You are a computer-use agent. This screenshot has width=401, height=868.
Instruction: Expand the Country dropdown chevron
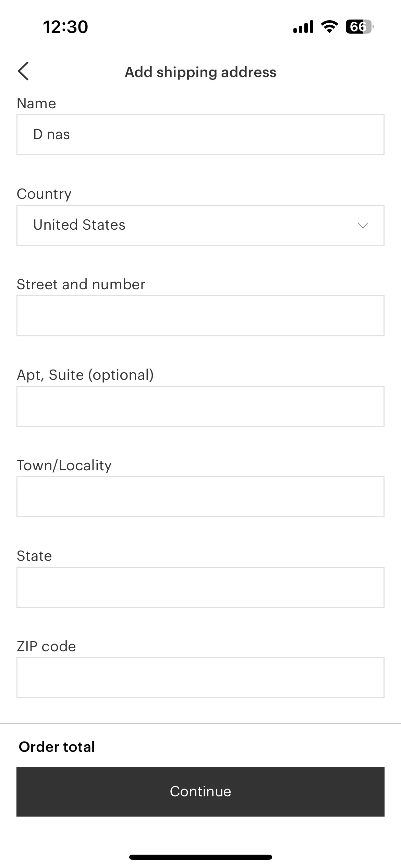tap(363, 225)
